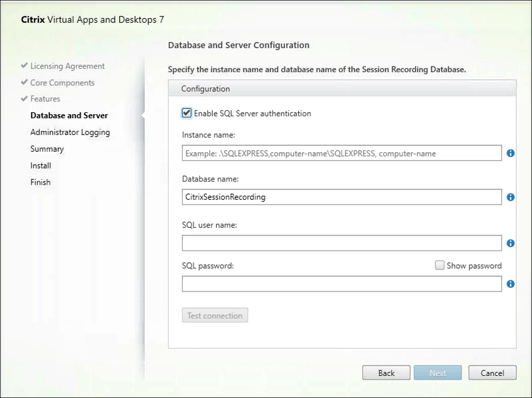
Task: Click the checkmark beside Features
Action: tap(24, 98)
